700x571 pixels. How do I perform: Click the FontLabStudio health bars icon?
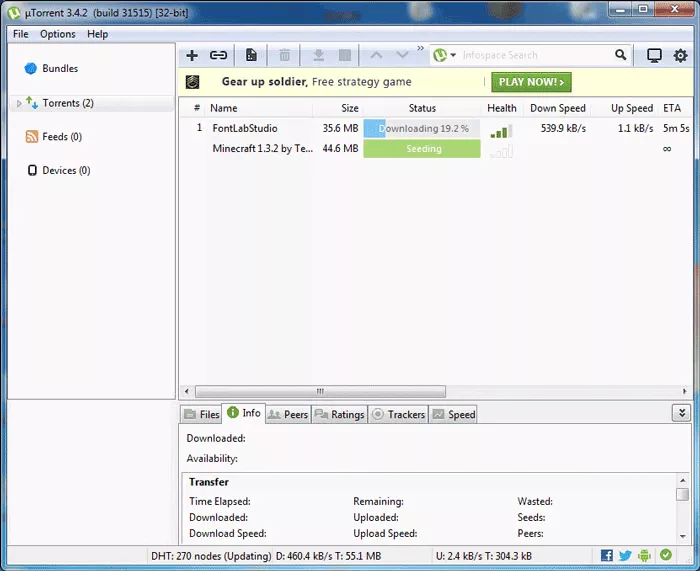click(x=501, y=131)
